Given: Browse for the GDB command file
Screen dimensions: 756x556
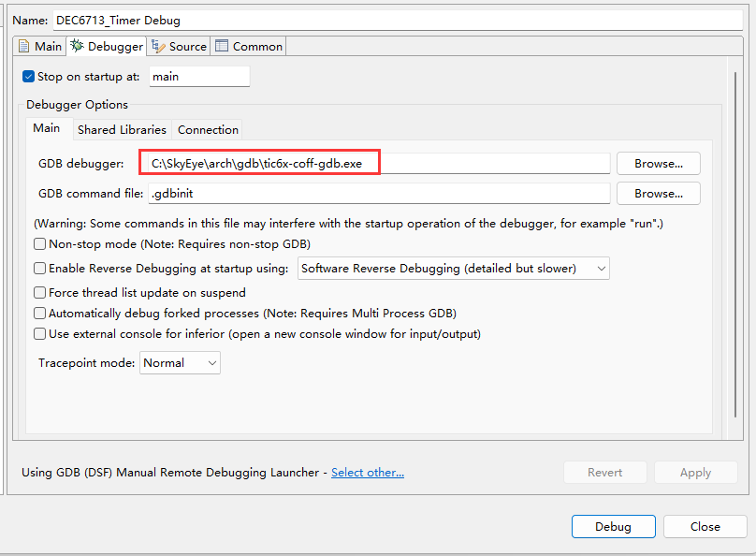Looking at the screenshot, I should click(x=658, y=194).
